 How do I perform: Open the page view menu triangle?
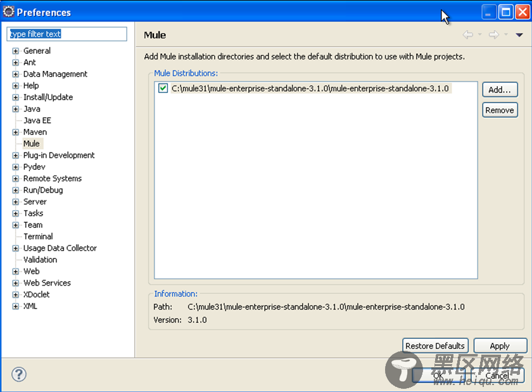[x=519, y=35]
